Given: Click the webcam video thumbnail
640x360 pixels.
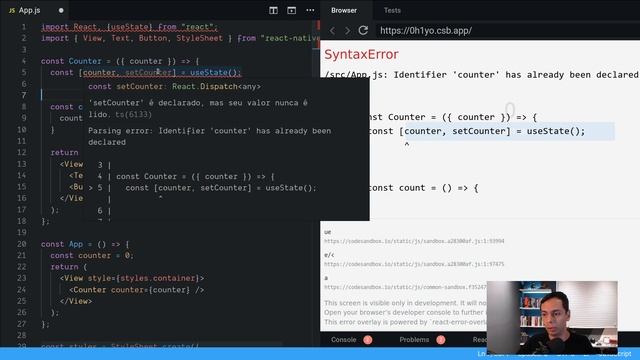Looking at the screenshot, I should click(x=552, y=317).
